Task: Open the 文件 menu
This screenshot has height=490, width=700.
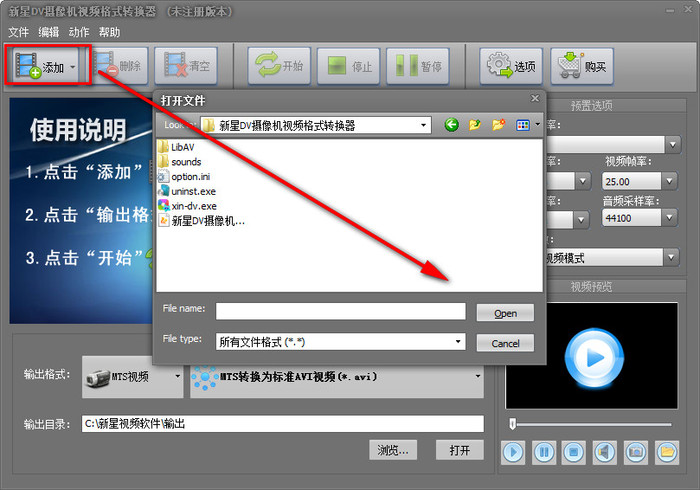Action: tap(18, 32)
